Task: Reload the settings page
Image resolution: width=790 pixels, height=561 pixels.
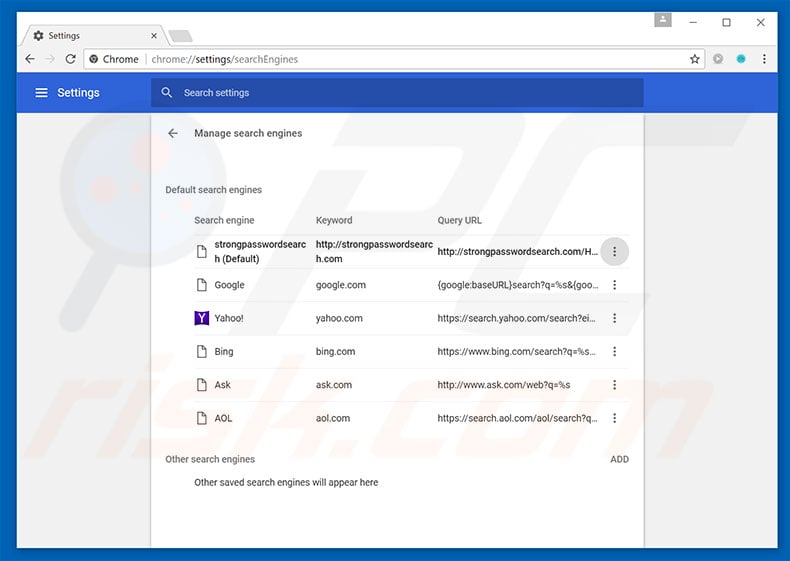Action: [x=71, y=59]
